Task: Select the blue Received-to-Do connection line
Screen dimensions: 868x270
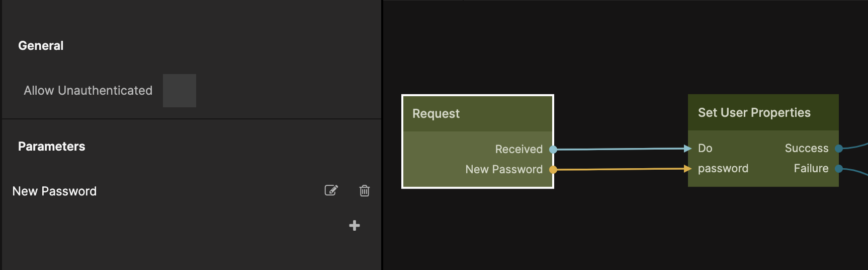Action: [621, 149]
